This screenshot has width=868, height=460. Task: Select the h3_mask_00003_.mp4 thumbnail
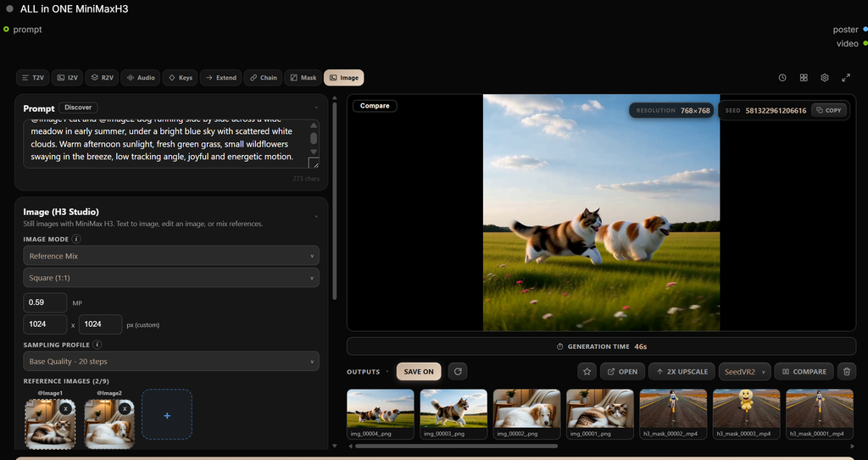tap(746, 413)
